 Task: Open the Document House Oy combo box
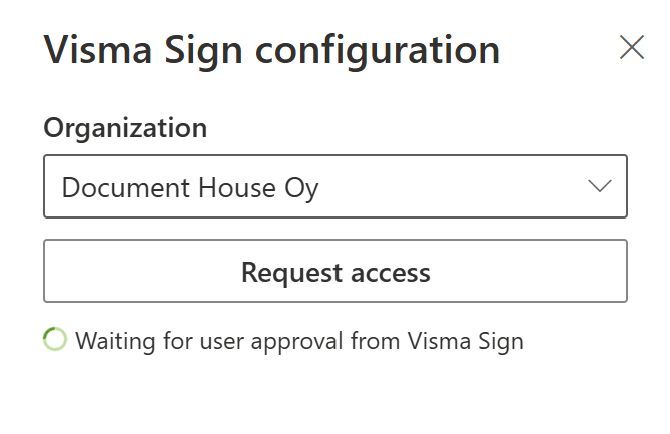(335, 187)
